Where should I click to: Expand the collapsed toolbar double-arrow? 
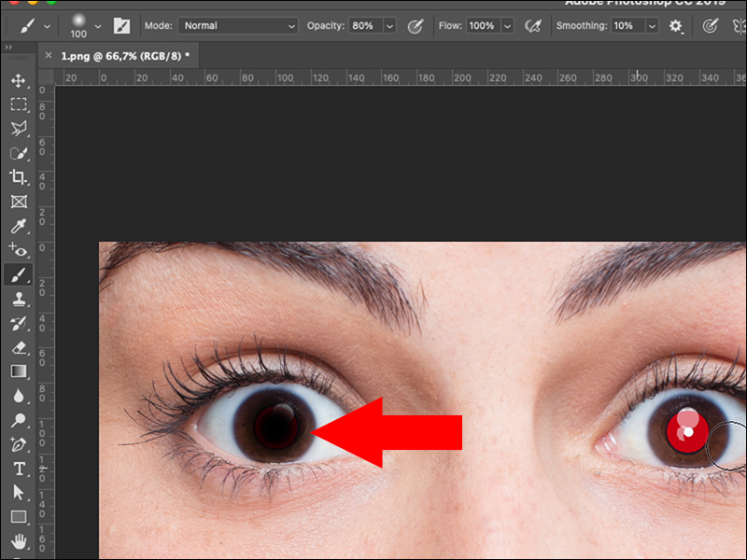(8, 48)
